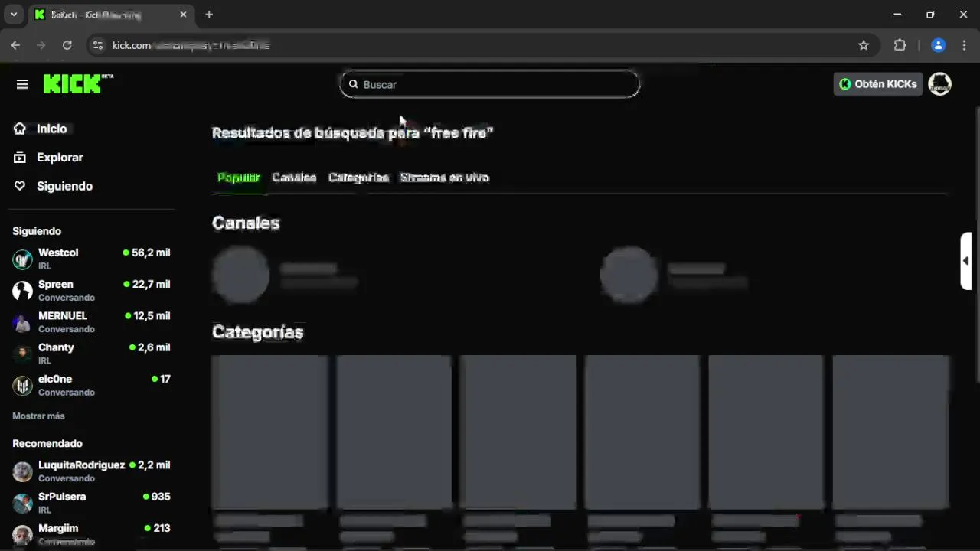The image size is (980, 551).
Task: Open SrPulsera recommended channel
Action: pyautogui.click(x=92, y=503)
